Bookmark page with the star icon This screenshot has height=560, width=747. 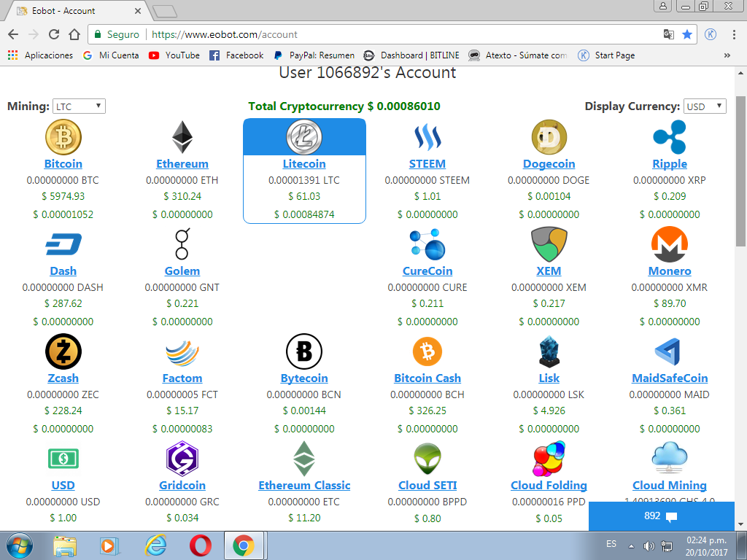pos(687,34)
